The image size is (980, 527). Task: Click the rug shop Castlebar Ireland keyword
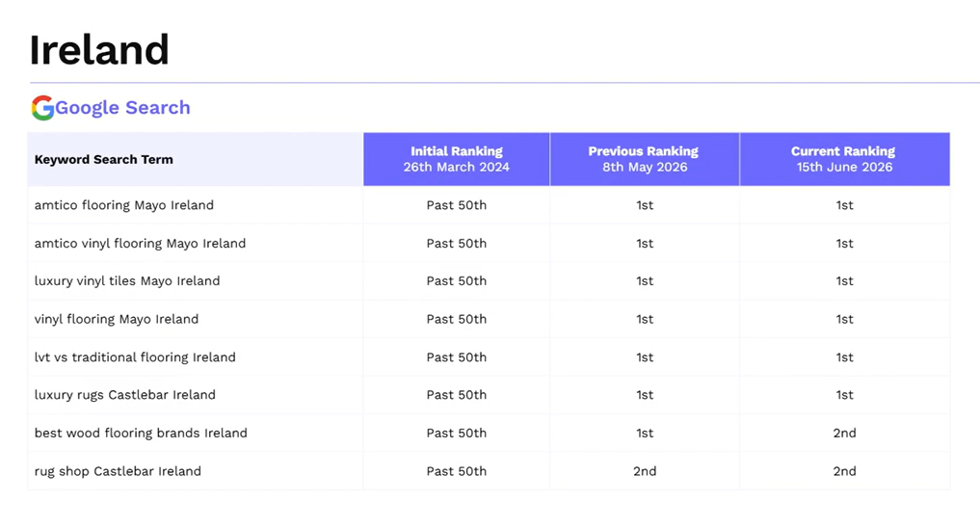[118, 471]
